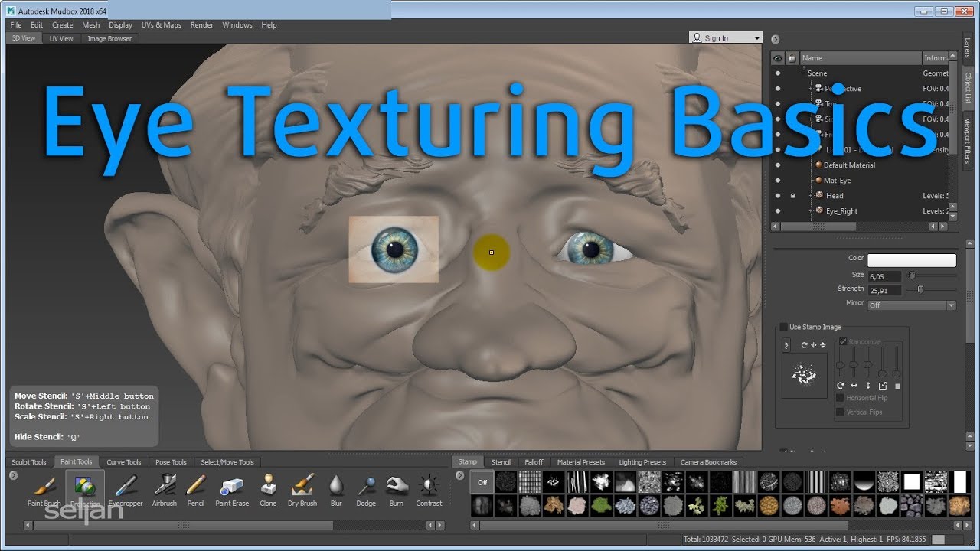Choose the Contrast tool
This screenshot has height=551, width=980.
(429, 490)
